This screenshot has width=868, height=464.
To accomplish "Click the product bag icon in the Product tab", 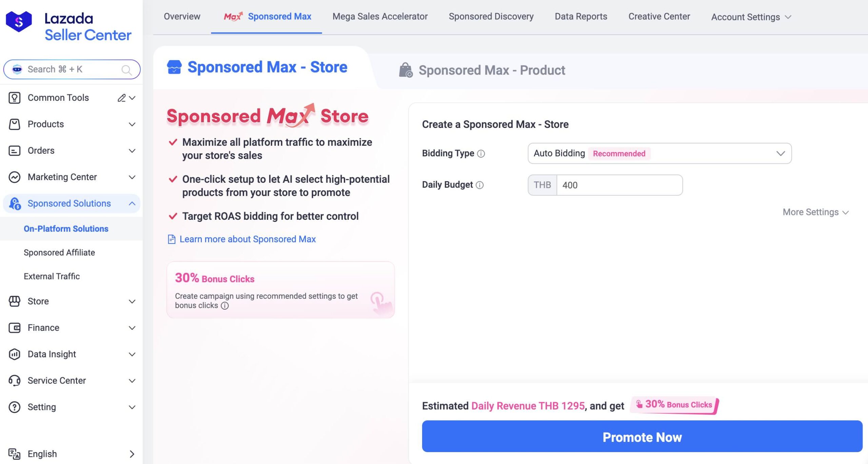I will 406,70.
